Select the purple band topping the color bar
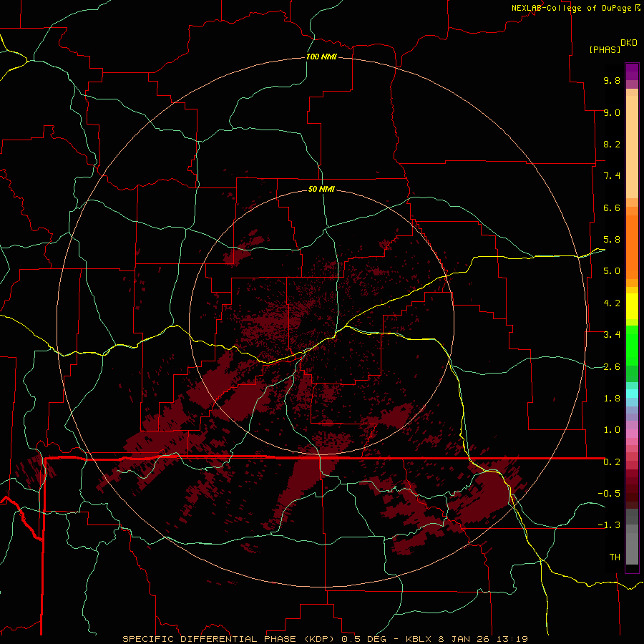644x644 pixels. coord(632,72)
